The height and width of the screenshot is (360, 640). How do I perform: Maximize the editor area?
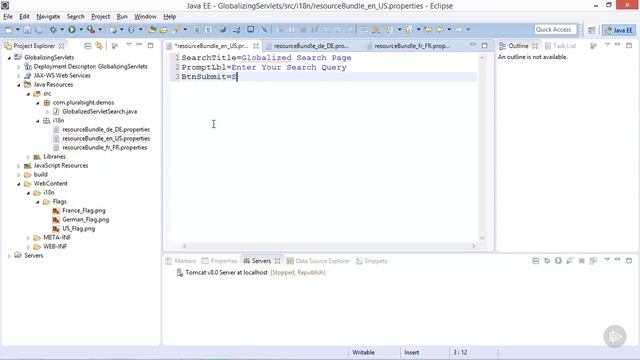[x=484, y=45]
